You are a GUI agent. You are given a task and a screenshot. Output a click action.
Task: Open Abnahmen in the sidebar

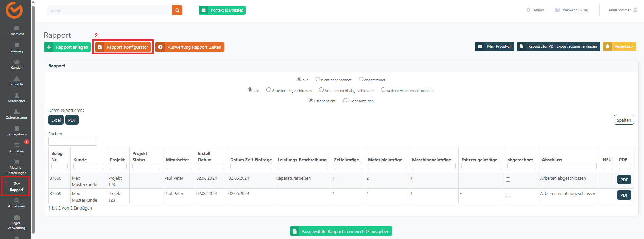point(17,203)
